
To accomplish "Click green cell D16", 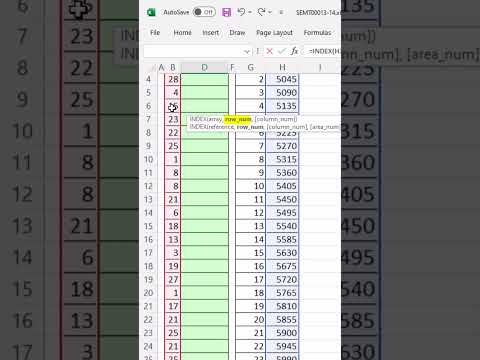I will coord(205,239).
